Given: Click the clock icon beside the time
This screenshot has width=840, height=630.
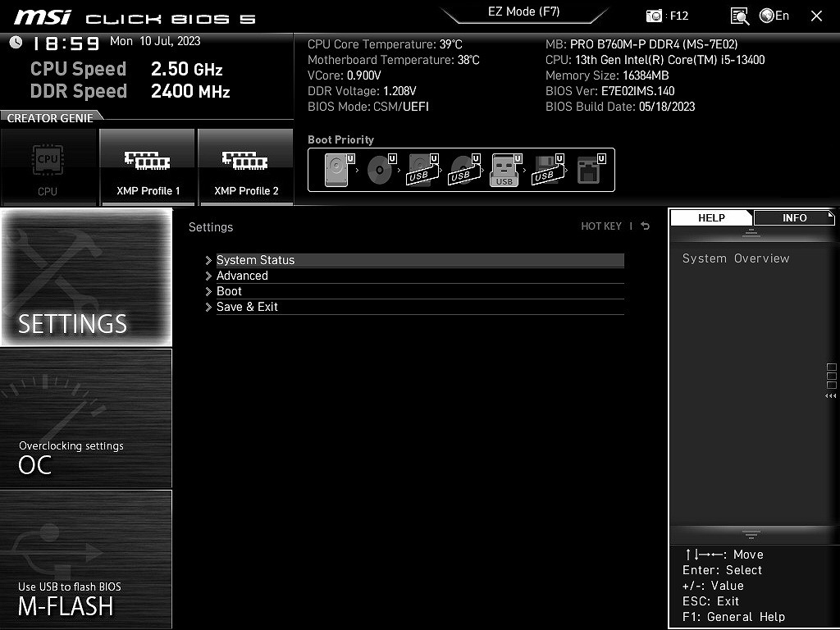Looking at the screenshot, I should tap(16, 43).
